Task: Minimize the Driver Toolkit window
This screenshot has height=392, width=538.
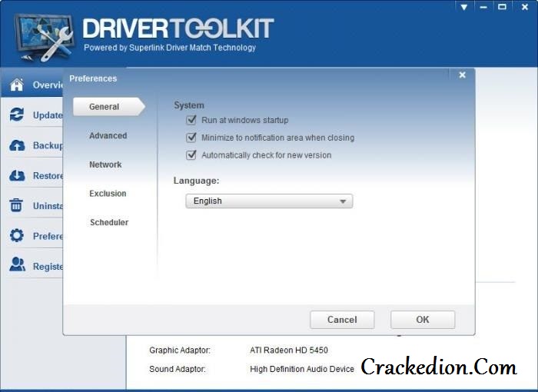Action: coord(483,7)
